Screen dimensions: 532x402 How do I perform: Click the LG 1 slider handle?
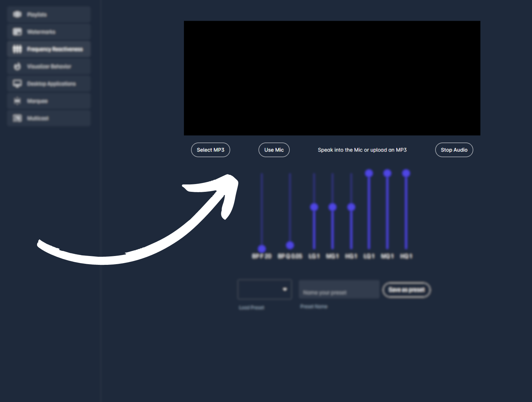coord(314,207)
